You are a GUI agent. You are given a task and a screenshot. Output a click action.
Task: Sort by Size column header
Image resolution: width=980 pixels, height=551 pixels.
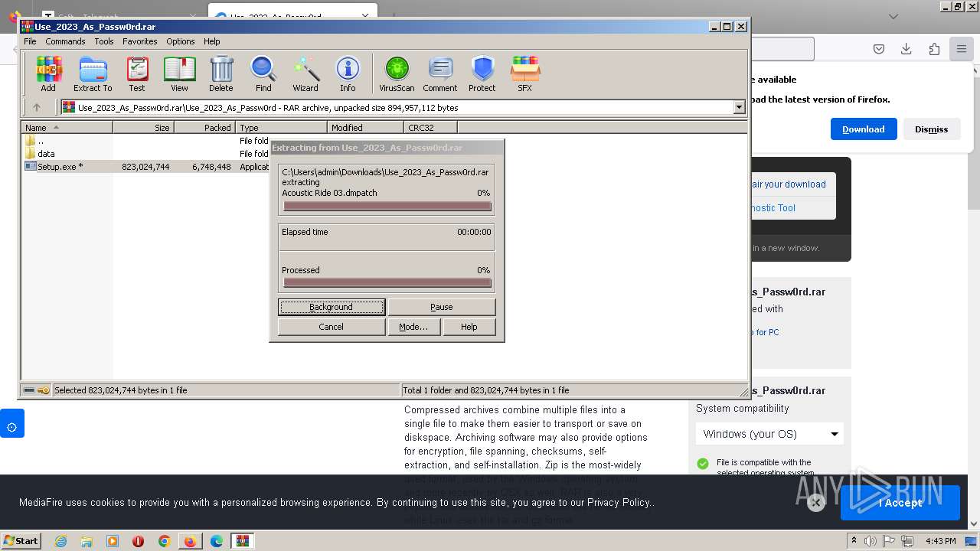point(144,128)
